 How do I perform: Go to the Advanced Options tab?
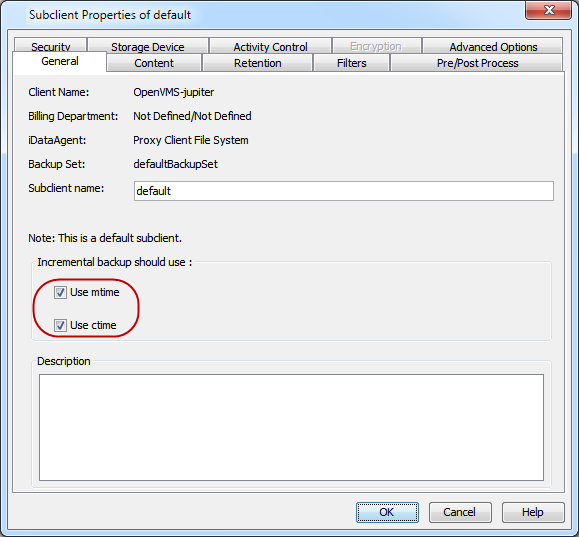493,46
